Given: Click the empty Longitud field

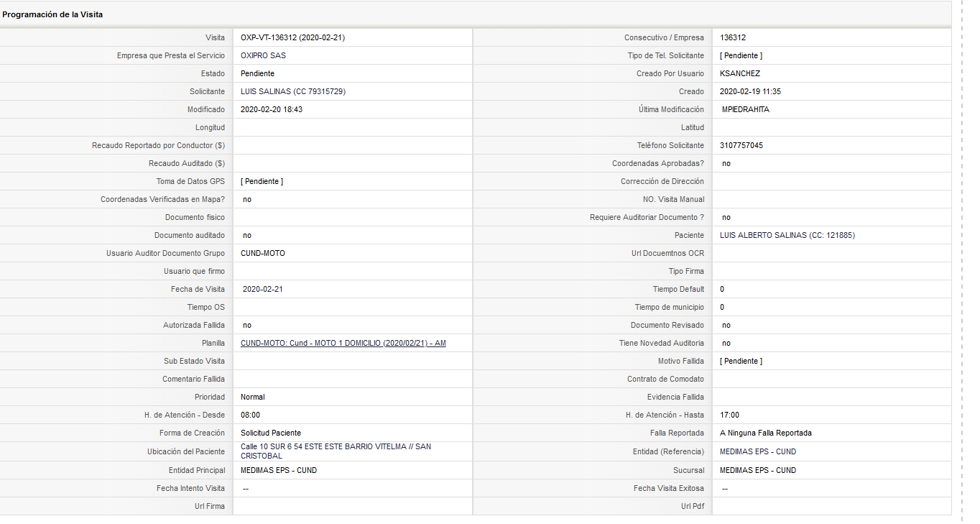Looking at the screenshot, I should (x=352, y=127).
